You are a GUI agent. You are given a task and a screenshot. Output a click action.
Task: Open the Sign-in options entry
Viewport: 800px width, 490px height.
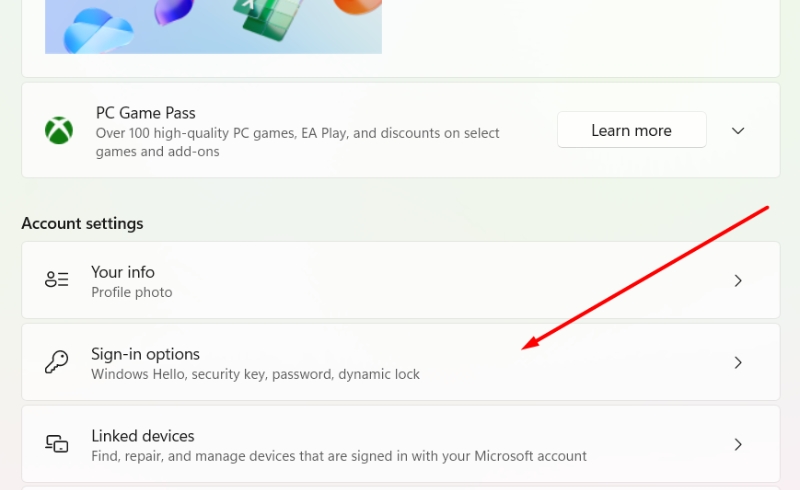(401, 362)
